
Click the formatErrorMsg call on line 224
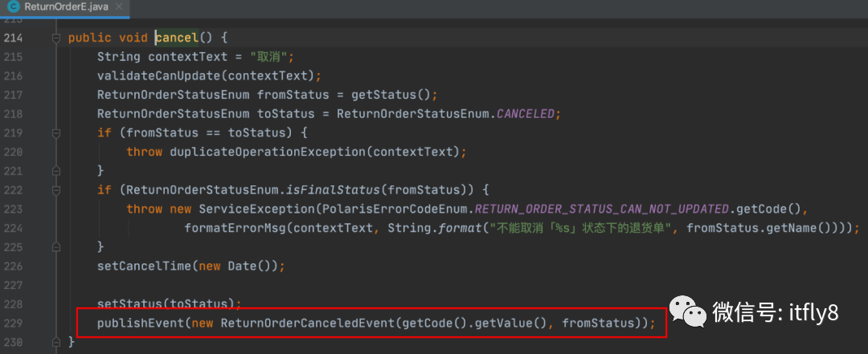point(235,228)
